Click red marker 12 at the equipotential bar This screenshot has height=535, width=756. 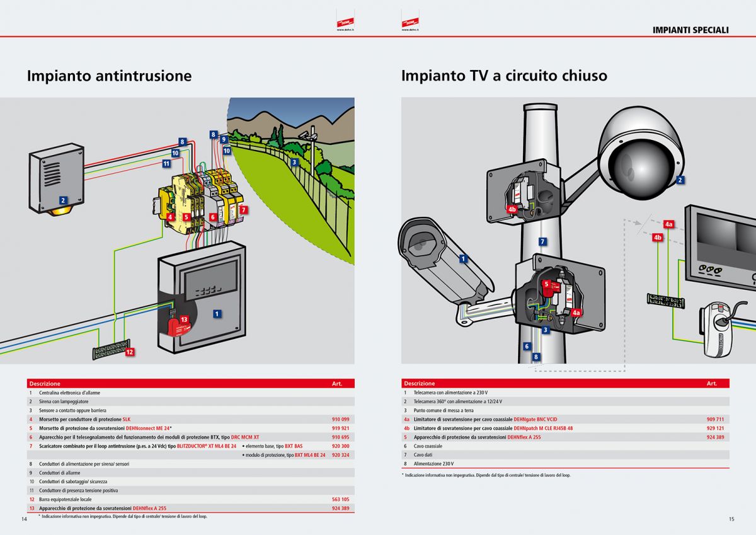click(129, 352)
